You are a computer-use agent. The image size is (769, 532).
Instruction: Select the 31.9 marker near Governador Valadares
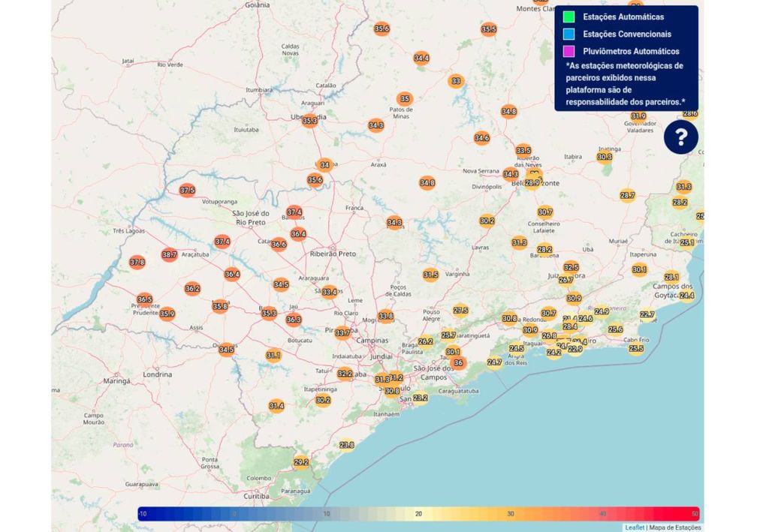coord(638,116)
